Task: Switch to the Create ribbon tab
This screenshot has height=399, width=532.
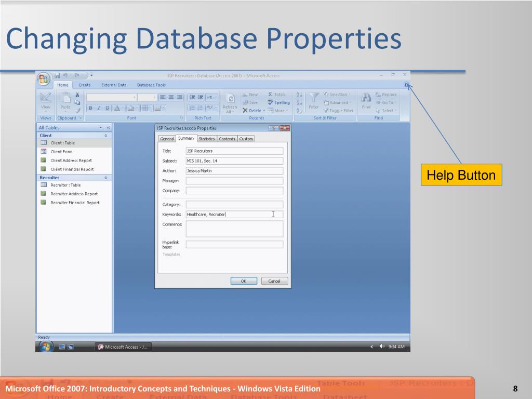Action: 85,85
